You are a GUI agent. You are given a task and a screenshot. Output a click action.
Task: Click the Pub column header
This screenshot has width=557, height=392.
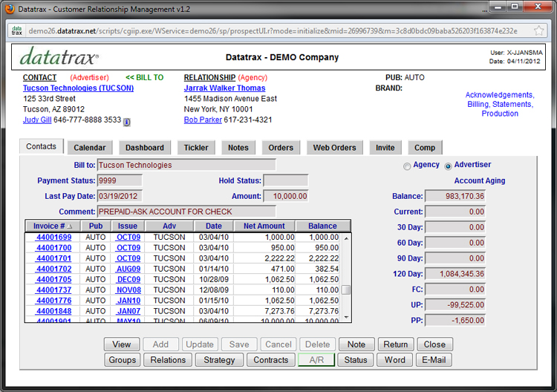96,226
